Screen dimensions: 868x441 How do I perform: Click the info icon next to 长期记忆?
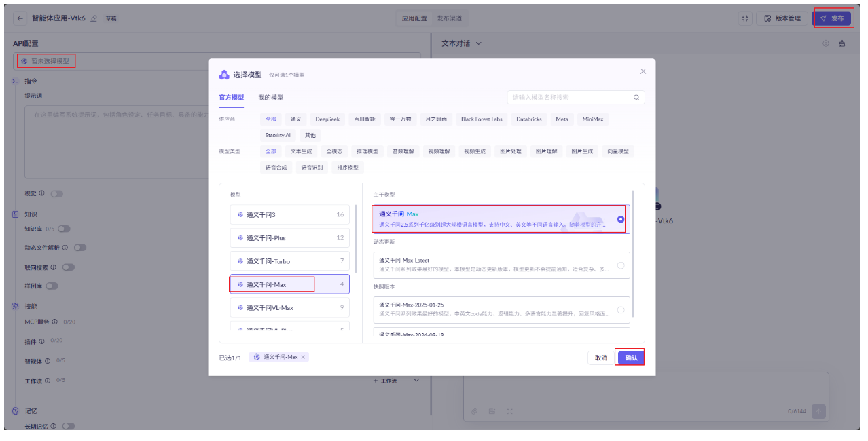[x=54, y=426]
